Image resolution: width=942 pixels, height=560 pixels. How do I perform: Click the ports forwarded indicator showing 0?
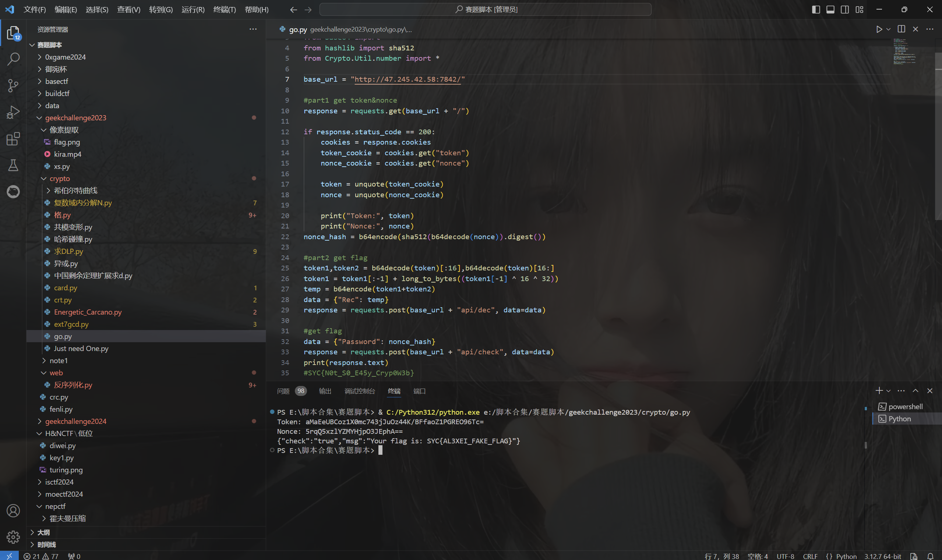(x=74, y=556)
